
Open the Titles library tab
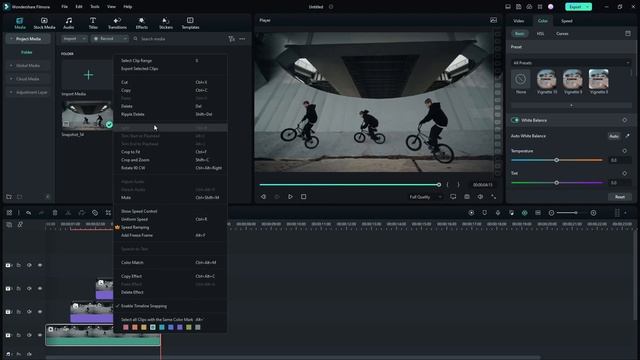[93, 23]
